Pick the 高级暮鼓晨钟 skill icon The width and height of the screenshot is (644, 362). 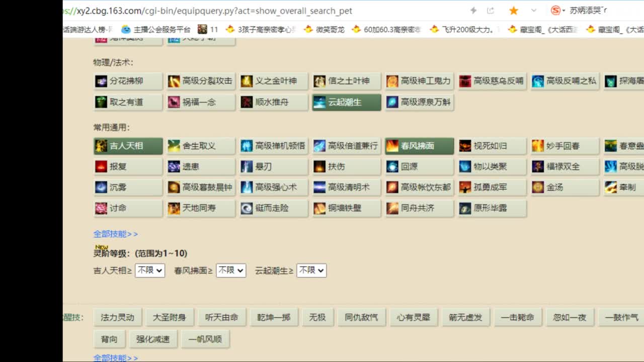pyautogui.click(x=174, y=188)
